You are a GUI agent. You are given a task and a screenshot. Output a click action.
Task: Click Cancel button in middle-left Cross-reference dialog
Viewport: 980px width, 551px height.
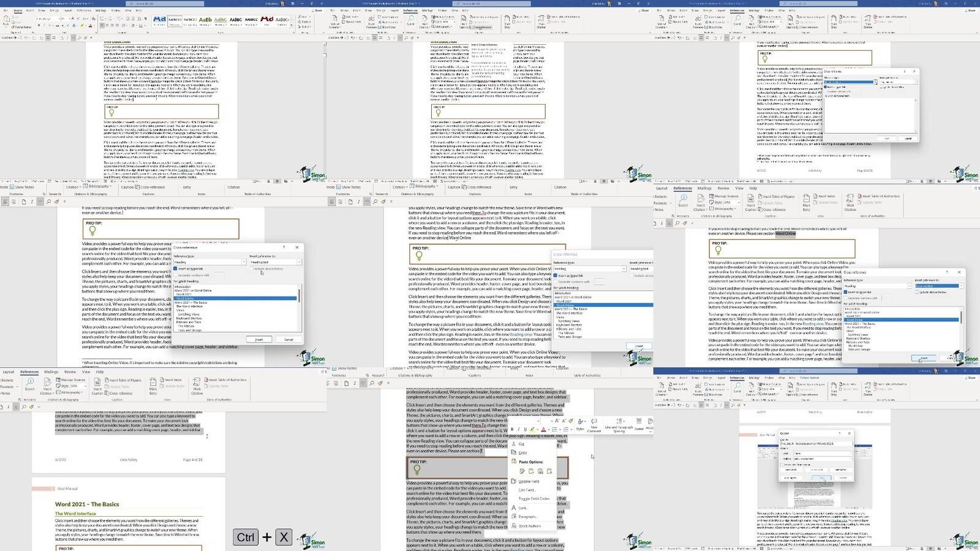coord(288,339)
